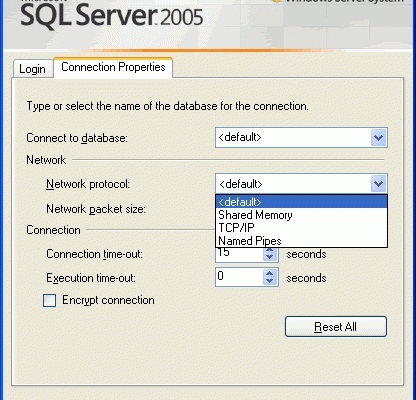Enable the Encrypt connection checkbox
Viewport: 416px width, 400px height.
(49, 300)
